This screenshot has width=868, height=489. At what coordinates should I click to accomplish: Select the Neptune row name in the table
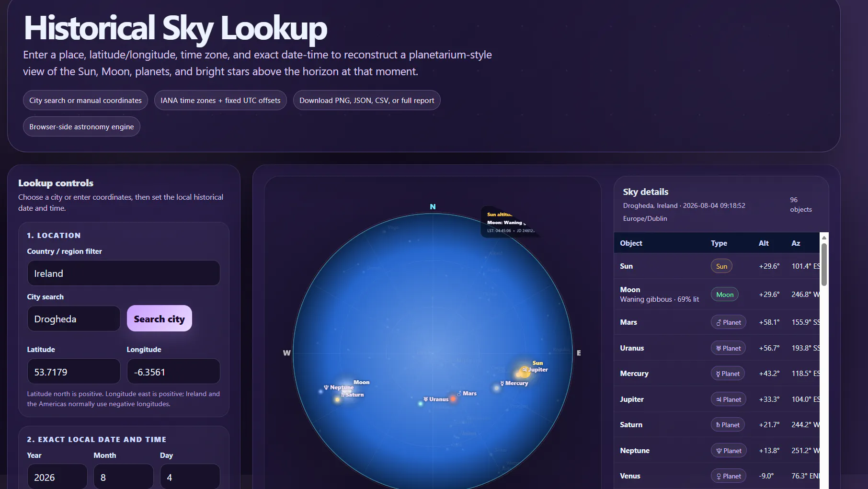(635, 451)
